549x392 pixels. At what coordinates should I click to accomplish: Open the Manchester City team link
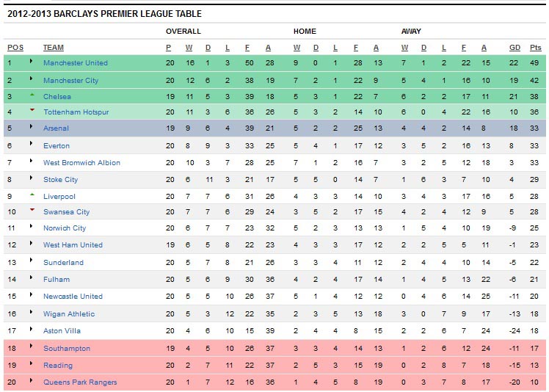tap(70, 81)
